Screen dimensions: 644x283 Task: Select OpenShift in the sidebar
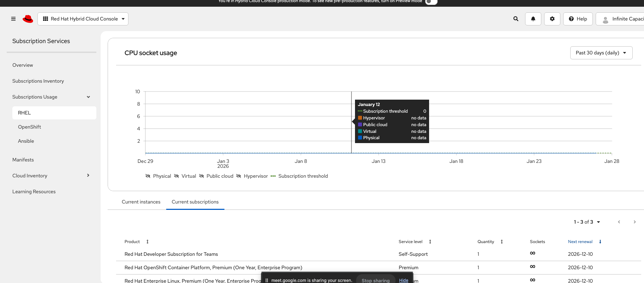[x=29, y=127]
